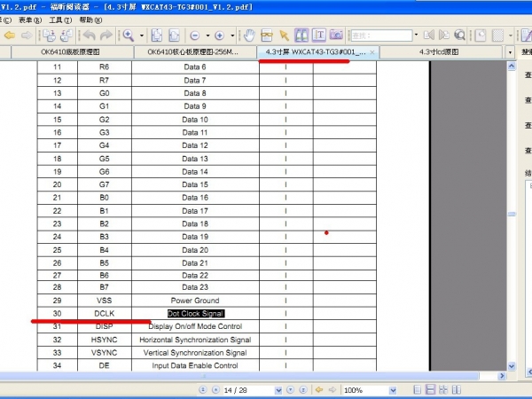532x399 pixels.
Task: Select the Hand tool in toolbar
Action: (x=250, y=35)
